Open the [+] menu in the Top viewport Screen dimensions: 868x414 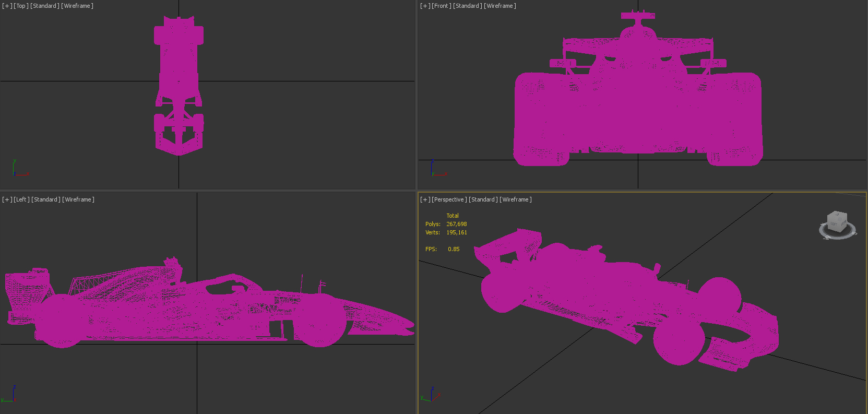[7, 6]
